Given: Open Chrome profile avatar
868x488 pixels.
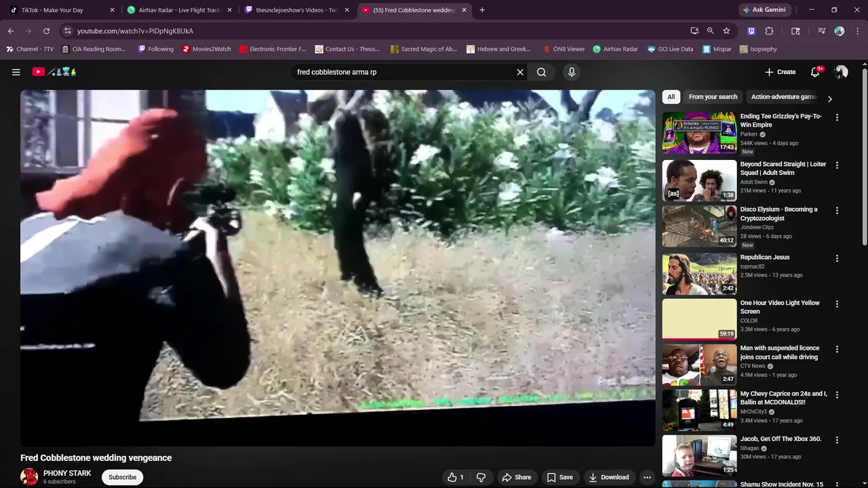Looking at the screenshot, I should pyautogui.click(x=840, y=30).
